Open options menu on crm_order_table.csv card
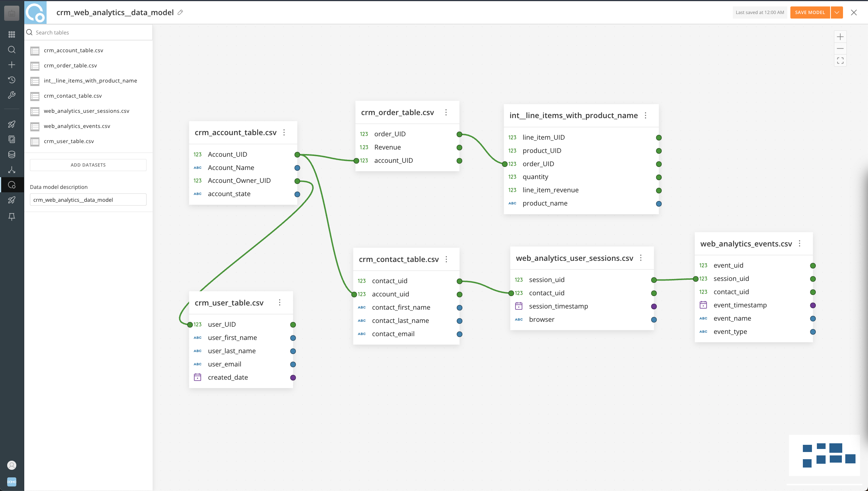 pos(446,112)
